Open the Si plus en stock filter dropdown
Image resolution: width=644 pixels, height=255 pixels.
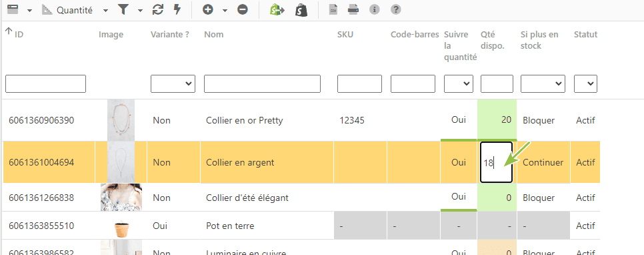(x=543, y=83)
